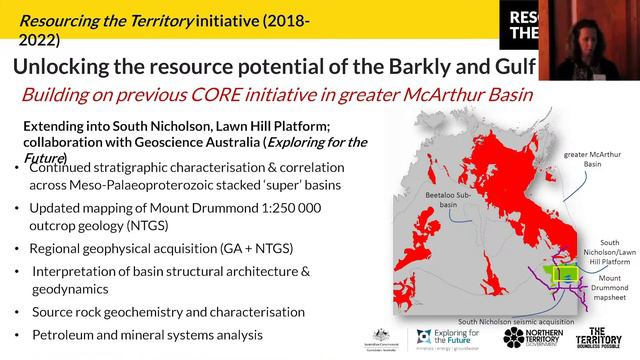This screenshot has height=360, width=640.
Task: Click bullet 'Interpretation of basin structural architecture'
Action: [171, 280]
